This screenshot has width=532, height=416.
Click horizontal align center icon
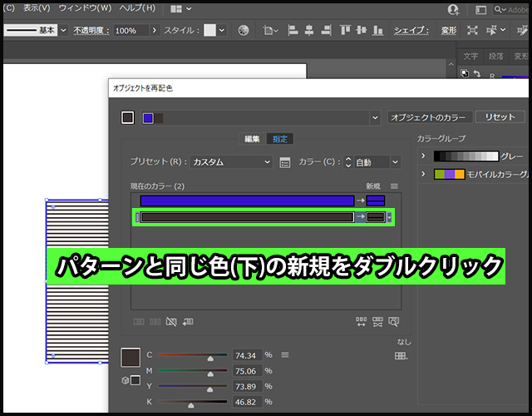coord(308,31)
